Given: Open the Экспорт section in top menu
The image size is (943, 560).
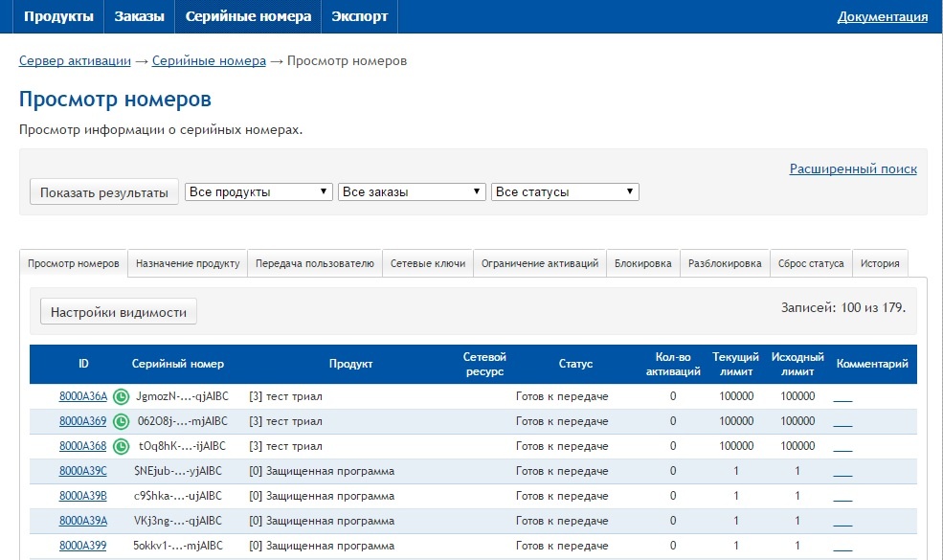Looking at the screenshot, I should 359,17.
